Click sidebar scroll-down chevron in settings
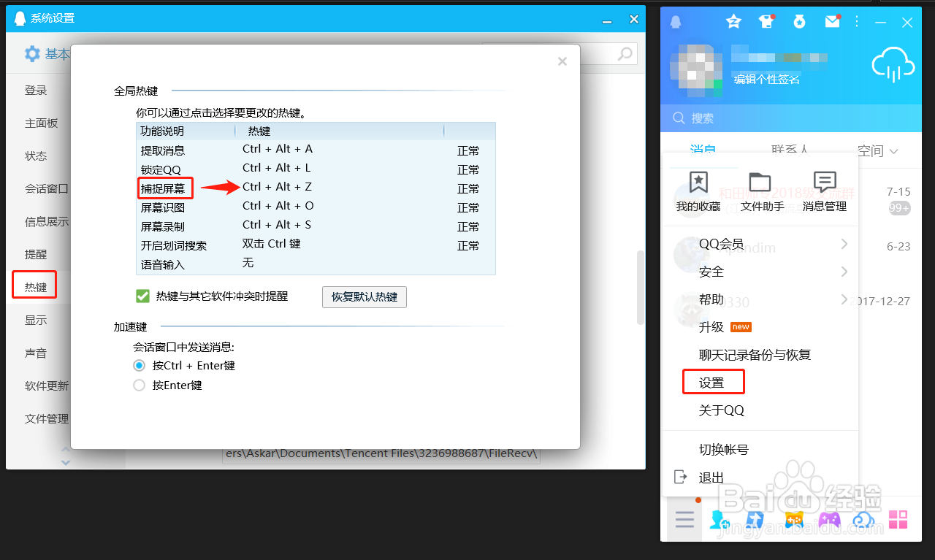The width and height of the screenshot is (935, 560). (66, 462)
